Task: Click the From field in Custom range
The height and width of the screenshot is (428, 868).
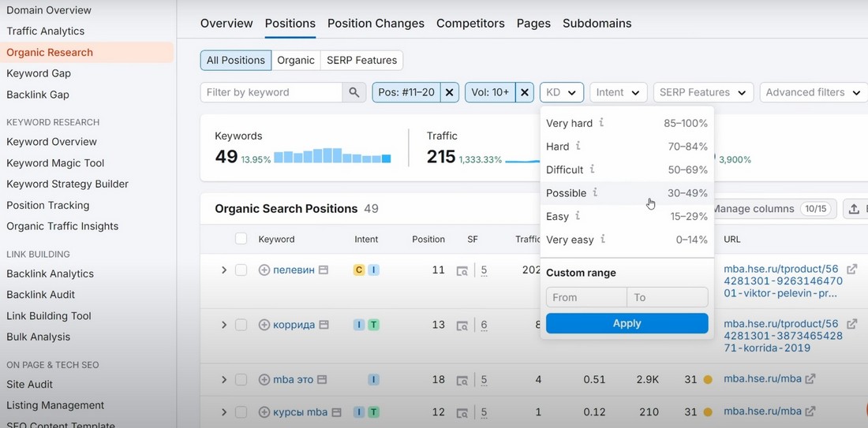Action: point(586,297)
